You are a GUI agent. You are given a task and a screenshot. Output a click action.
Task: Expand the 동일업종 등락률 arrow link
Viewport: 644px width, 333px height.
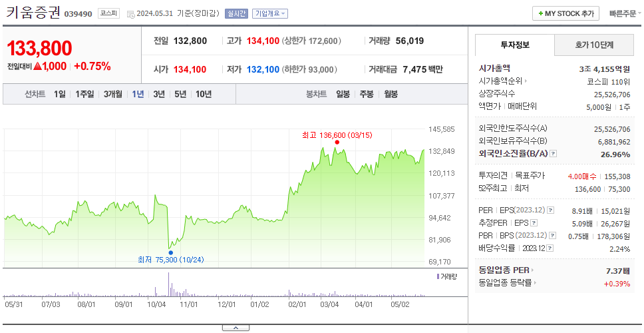tap(508, 283)
